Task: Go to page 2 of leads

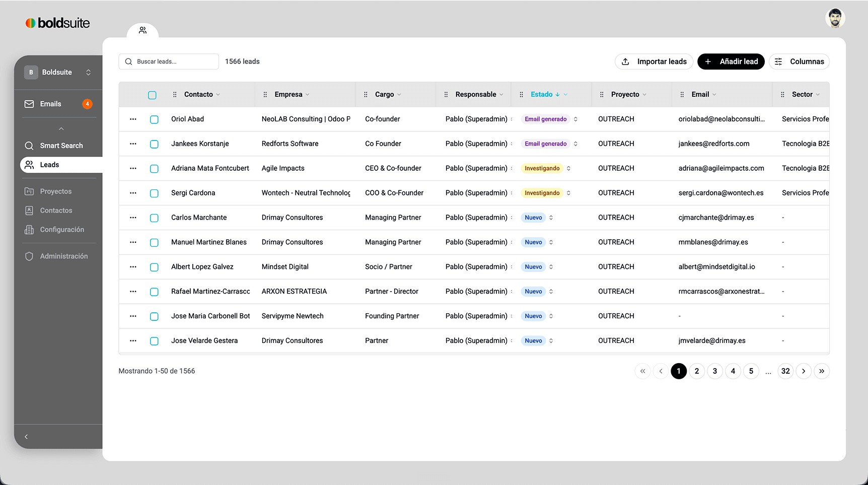Action: (697, 371)
